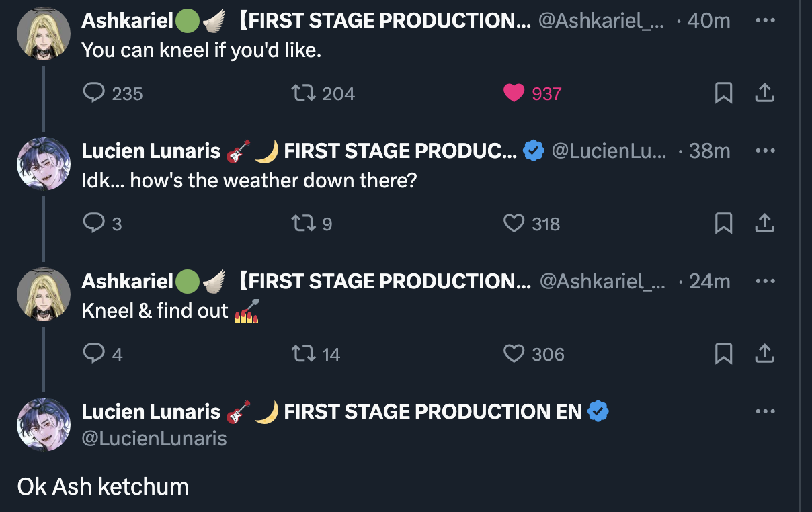Open more options on the "Ok Ash ketchum" tweet

pos(765,411)
